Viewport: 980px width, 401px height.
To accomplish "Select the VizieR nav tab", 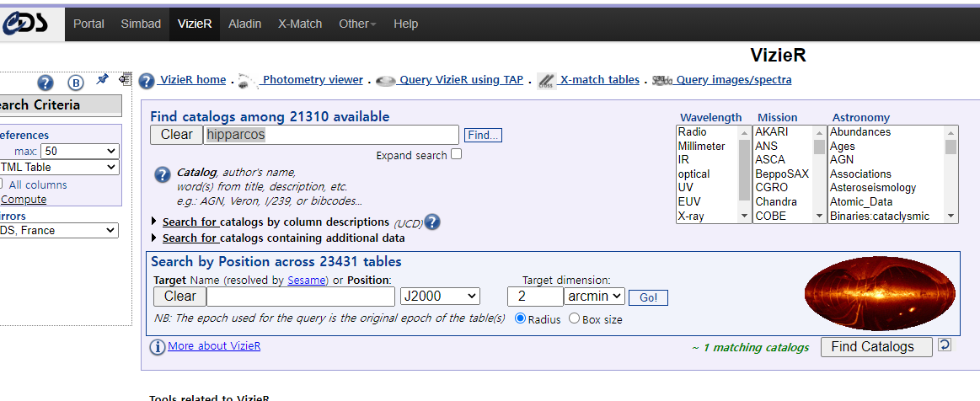I will [195, 24].
